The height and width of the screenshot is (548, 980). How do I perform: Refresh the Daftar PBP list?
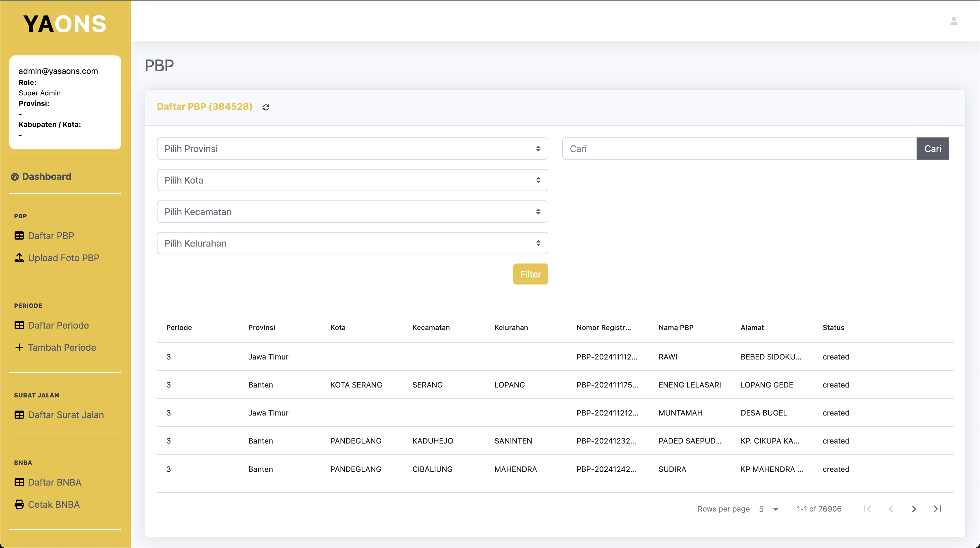tap(266, 107)
